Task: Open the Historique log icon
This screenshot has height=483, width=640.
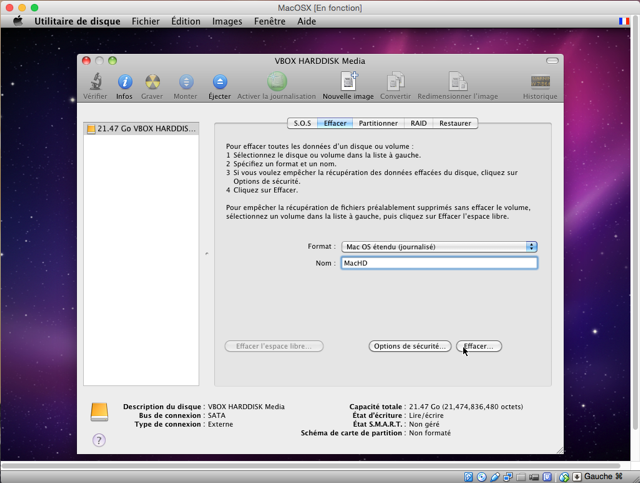Action: pyautogui.click(x=540, y=82)
